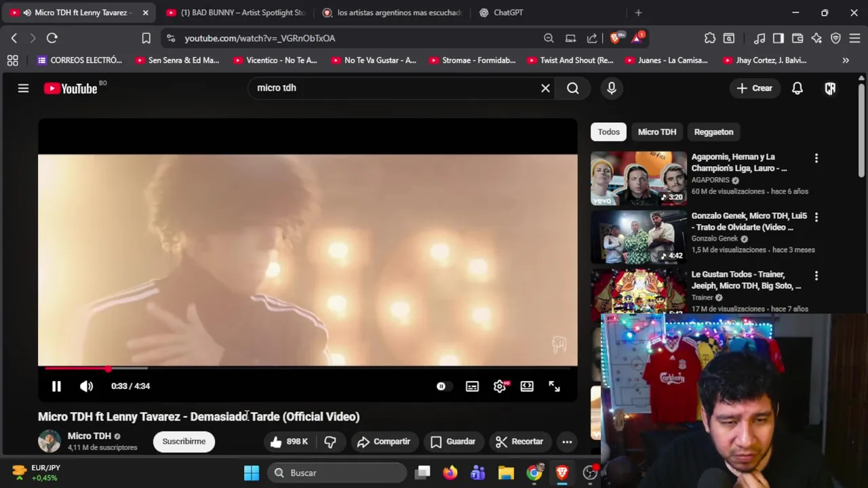Viewport: 868px width, 488px height.
Task: Open more actions ellipsis below video
Action: pos(567,442)
